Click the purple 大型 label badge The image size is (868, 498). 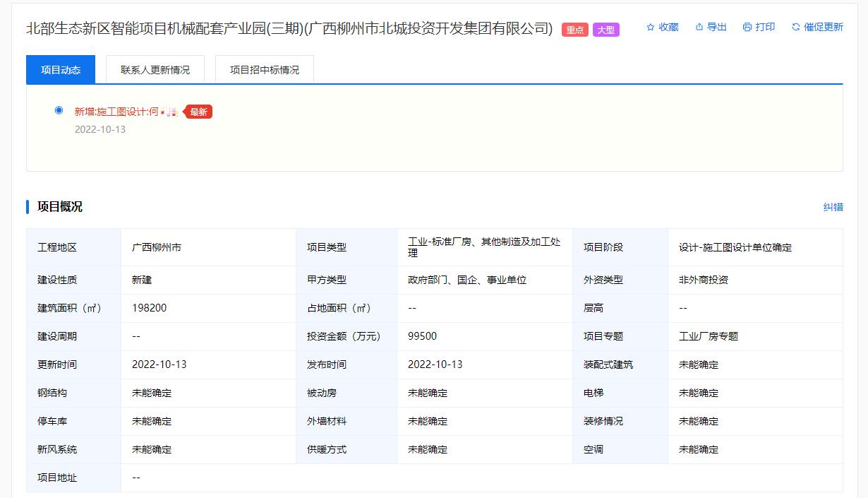point(605,29)
